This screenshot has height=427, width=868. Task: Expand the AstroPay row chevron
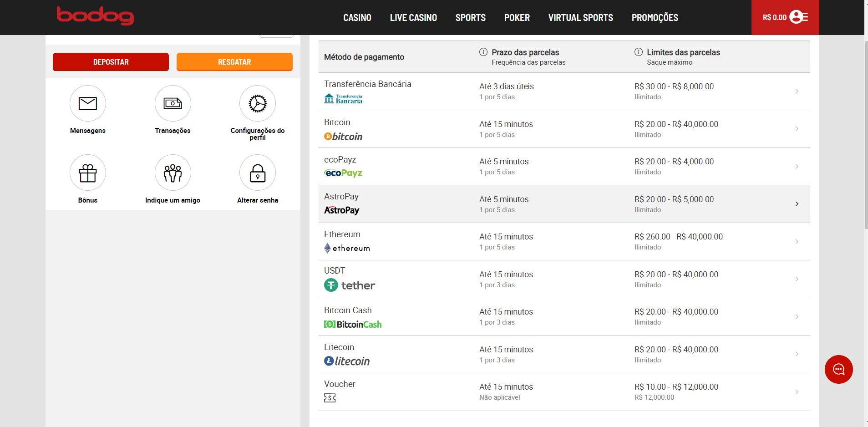[x=797, y=204]
